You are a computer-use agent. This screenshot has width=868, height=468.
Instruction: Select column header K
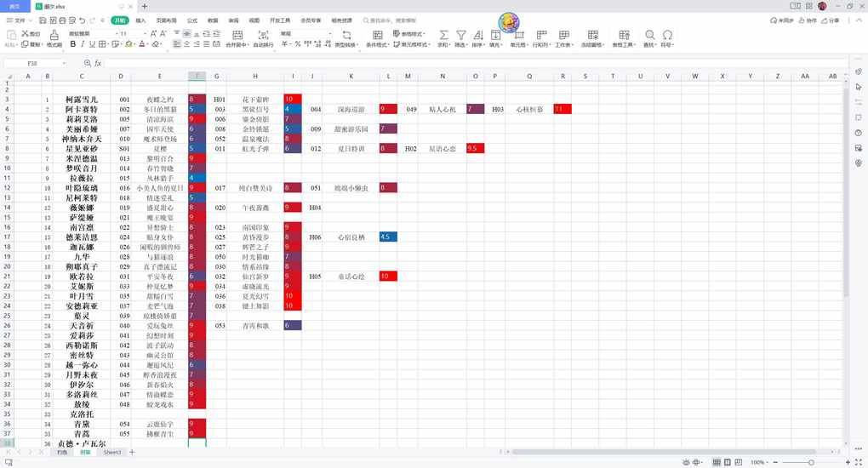pos(351,76)
